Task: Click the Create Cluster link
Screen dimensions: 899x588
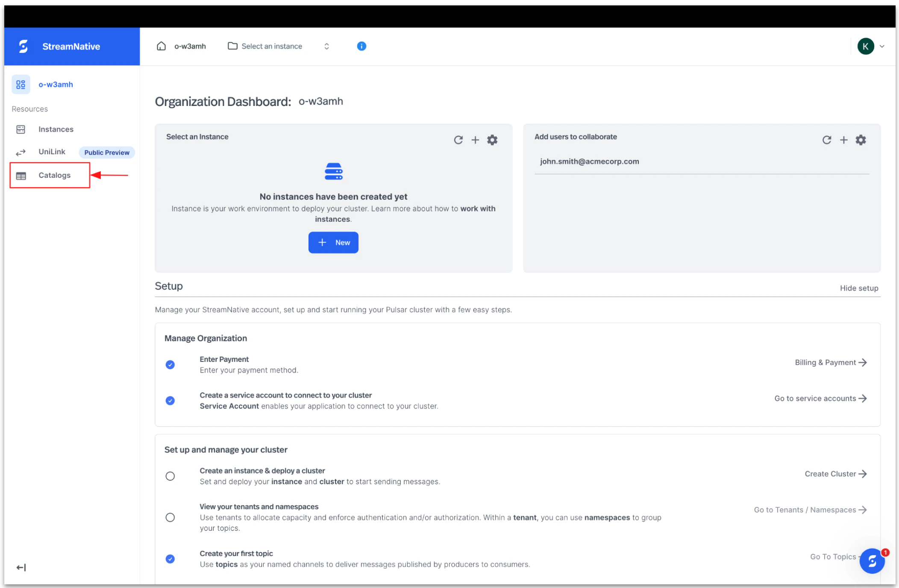Action: point(836,474)
